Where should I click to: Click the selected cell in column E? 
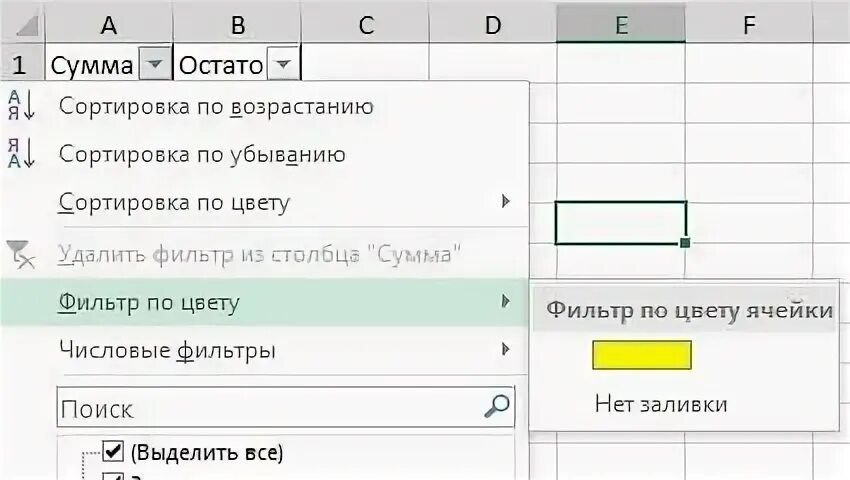tap(620, 222)
